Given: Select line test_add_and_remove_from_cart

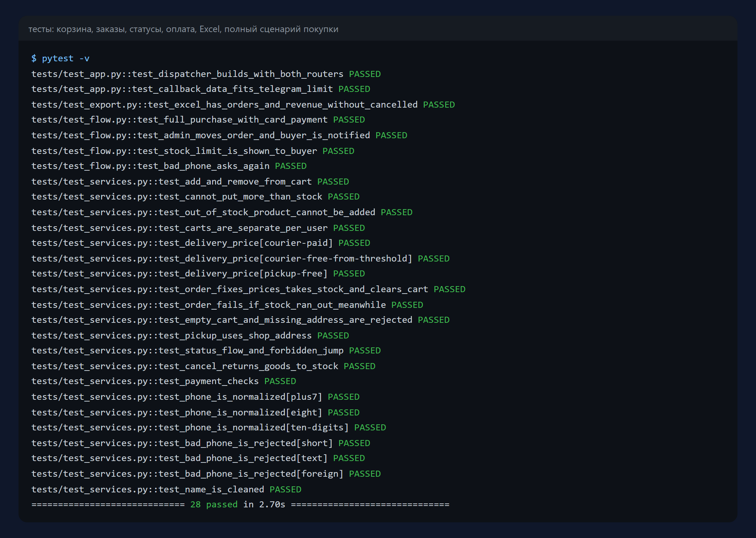Looking at the screenshot, I should 190,182.
